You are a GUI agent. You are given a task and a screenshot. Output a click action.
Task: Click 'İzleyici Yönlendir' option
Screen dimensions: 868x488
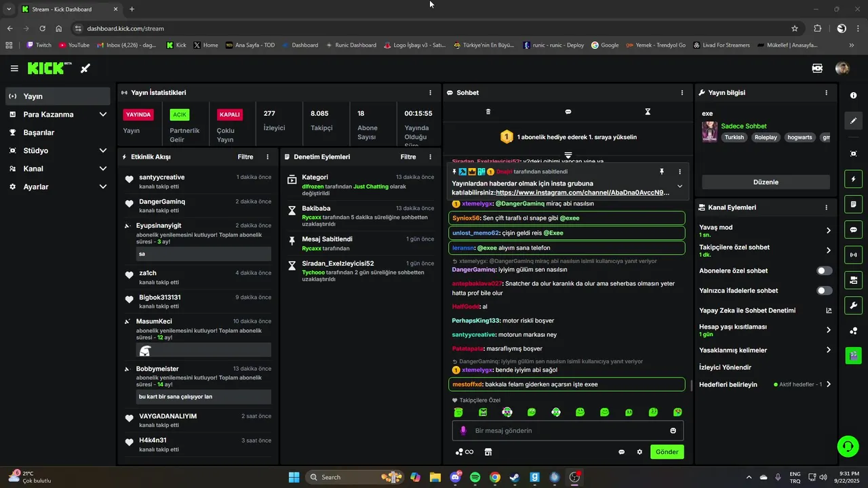click(725, 367)
